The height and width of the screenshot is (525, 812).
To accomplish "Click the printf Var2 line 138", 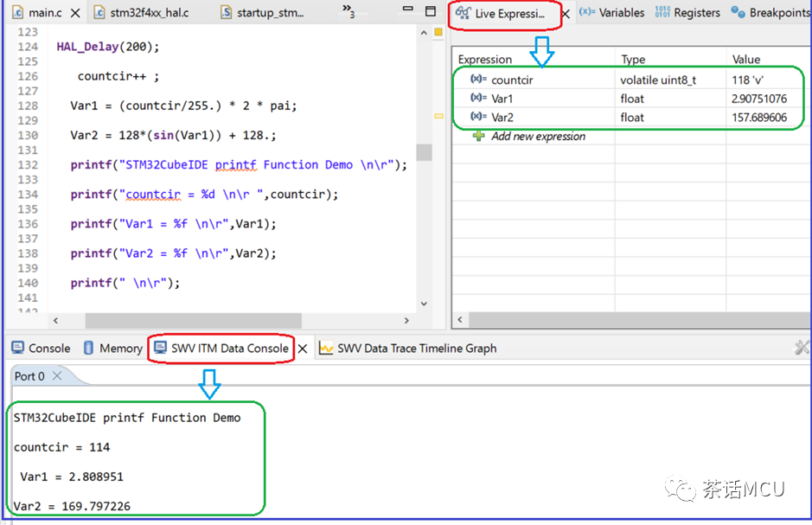I will (x=173, y=253).
